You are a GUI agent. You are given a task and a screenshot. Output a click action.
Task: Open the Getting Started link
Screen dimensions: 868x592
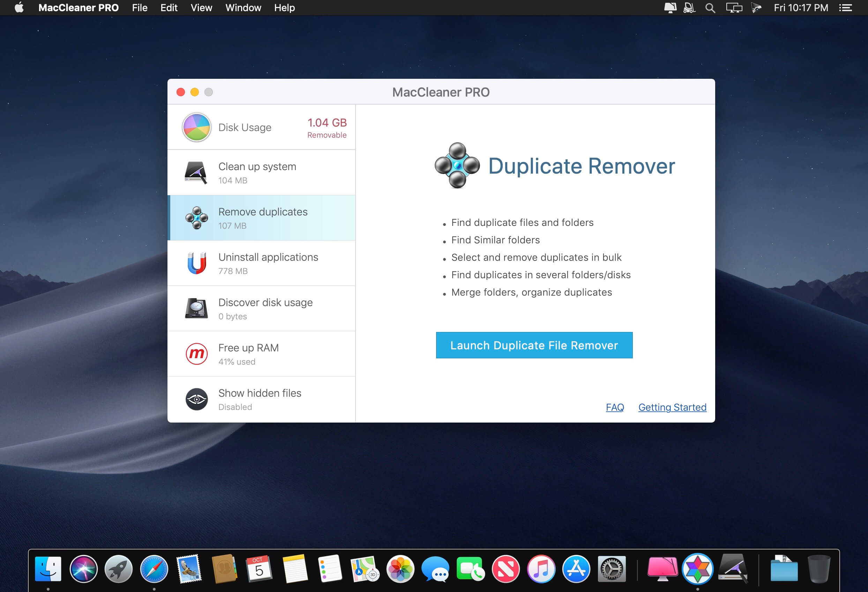[672, 407]
